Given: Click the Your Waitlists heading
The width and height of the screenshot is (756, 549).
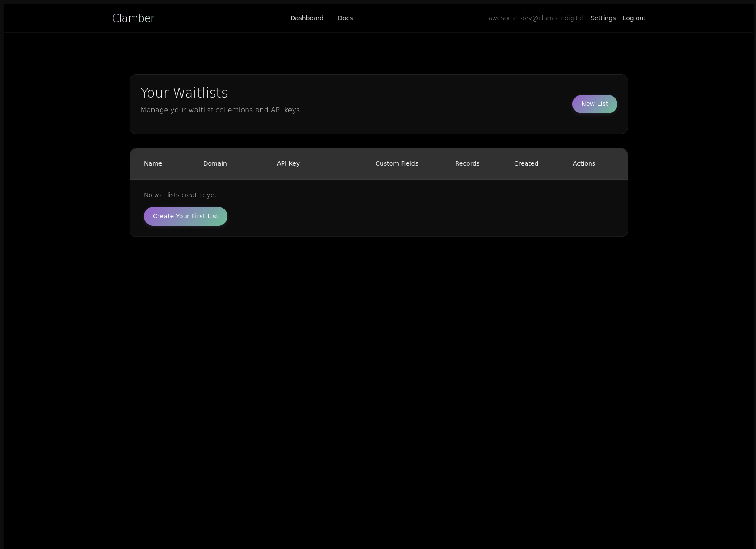Looking at the screenshot, I should click(x=184, y=93).
